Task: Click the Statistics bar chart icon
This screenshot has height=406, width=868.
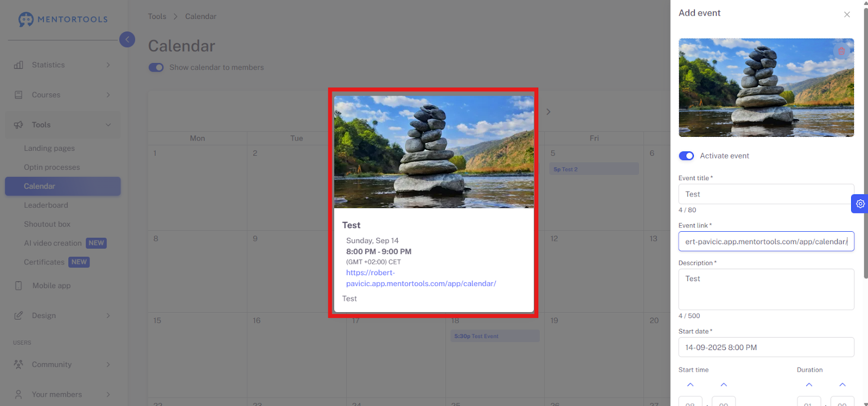Action: point(18,65)
